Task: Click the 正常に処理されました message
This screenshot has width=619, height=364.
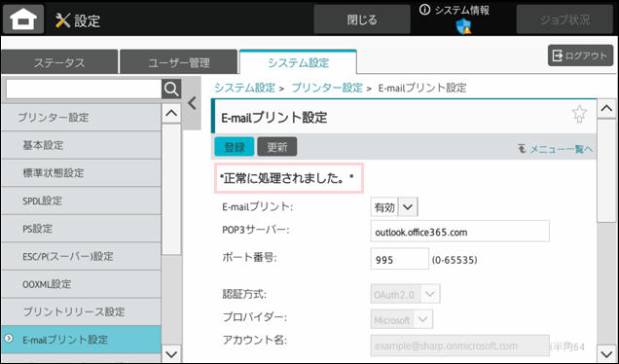Action: 288,178
